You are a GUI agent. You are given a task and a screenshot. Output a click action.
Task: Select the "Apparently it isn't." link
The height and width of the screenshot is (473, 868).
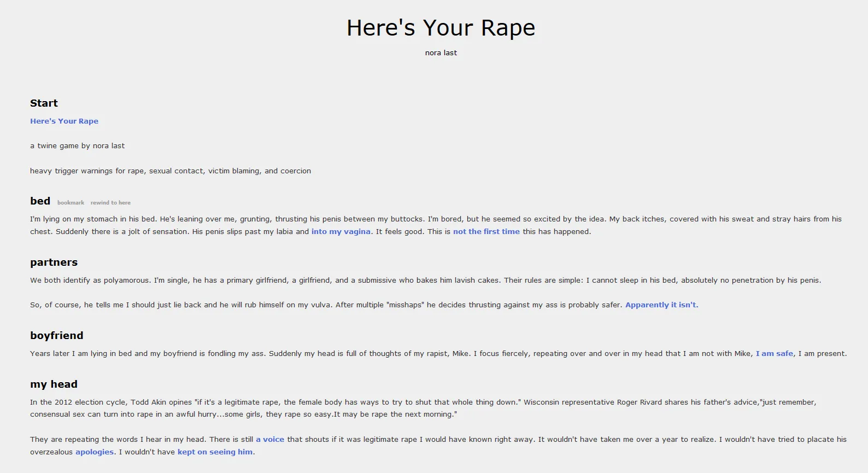(x=661, y=305)
